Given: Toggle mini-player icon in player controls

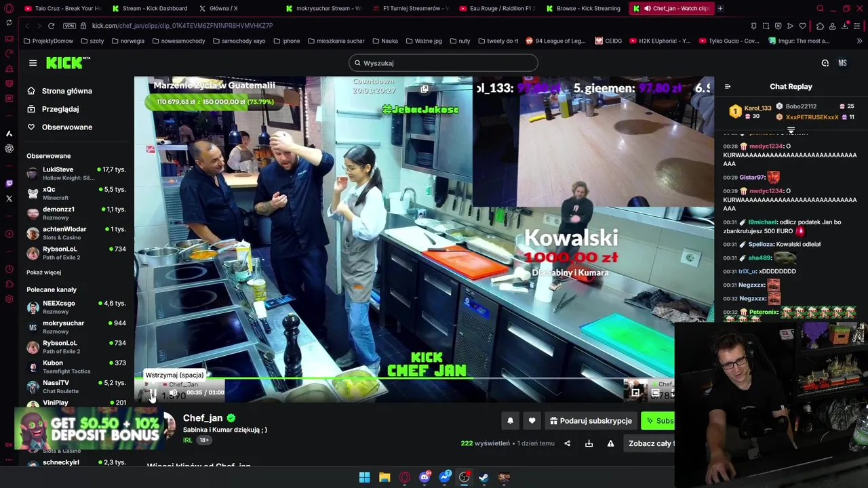Looking at the screenshot, I should tap(635, 392).
